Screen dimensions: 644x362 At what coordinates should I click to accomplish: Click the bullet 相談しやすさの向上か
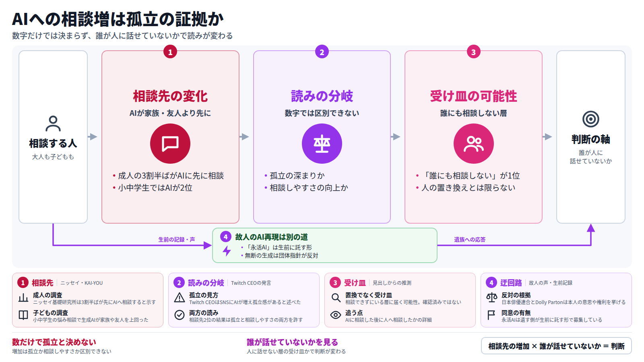[x=309, y=188]
